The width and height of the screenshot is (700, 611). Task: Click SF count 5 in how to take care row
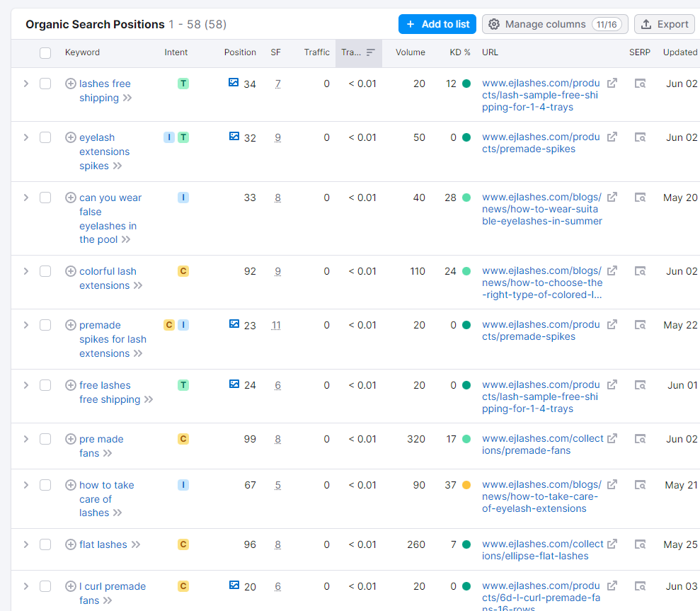tap(277, 485)
